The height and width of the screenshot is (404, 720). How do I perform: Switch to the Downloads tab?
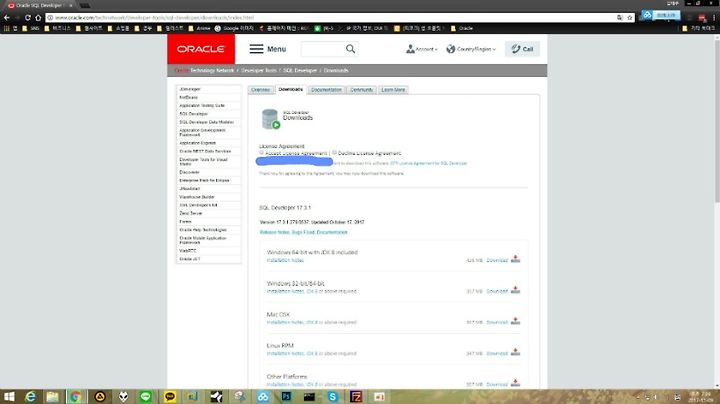click(x=291, y=90)
